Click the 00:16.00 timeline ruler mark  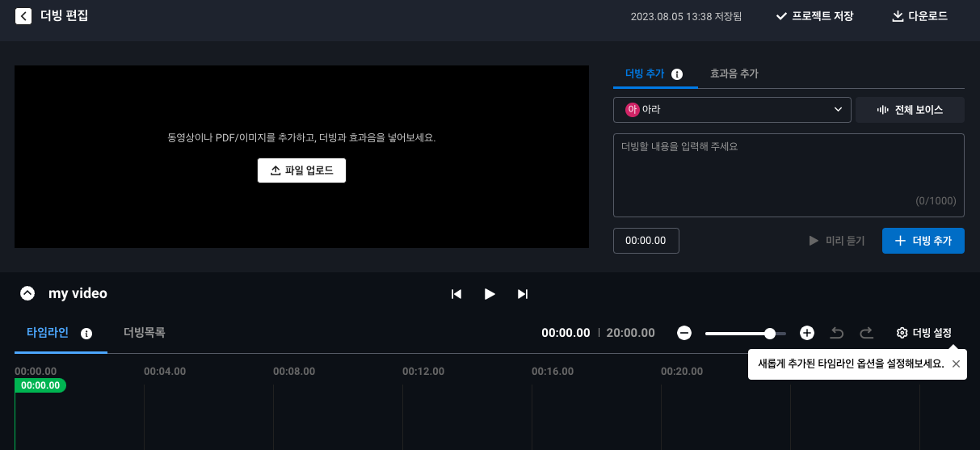click(x=553, y=372)
